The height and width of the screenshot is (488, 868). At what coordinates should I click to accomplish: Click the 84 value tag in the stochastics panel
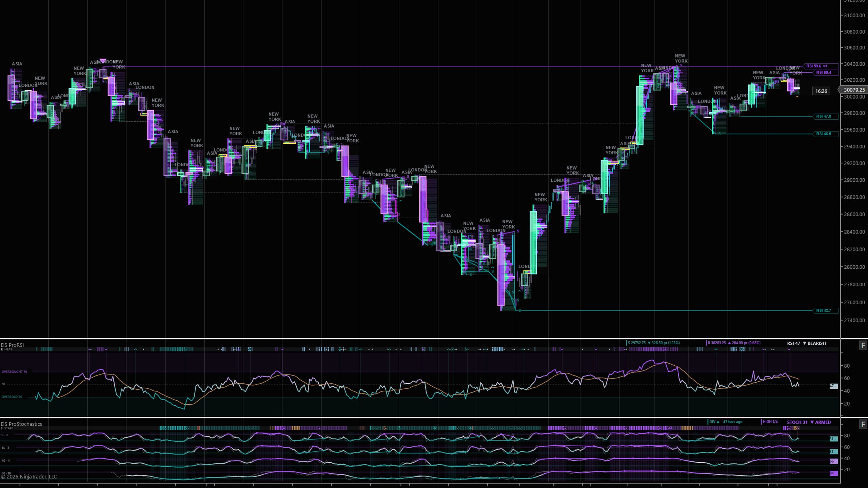tap(833, 473)
